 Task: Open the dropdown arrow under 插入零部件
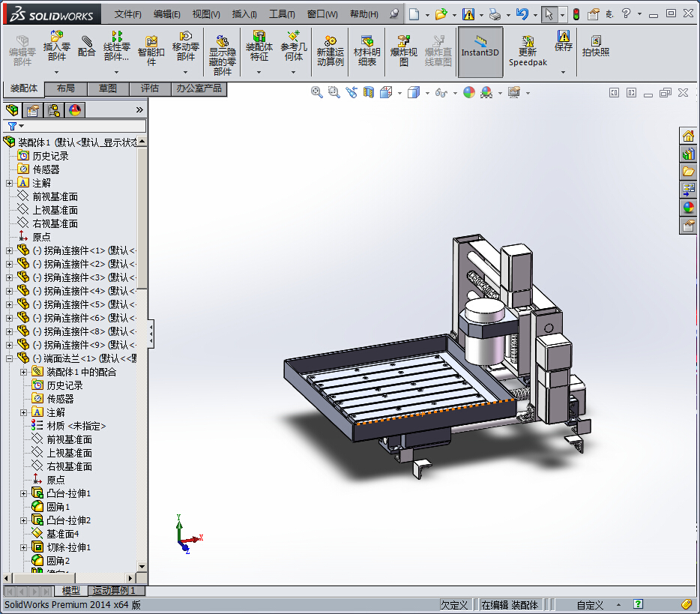56,72
